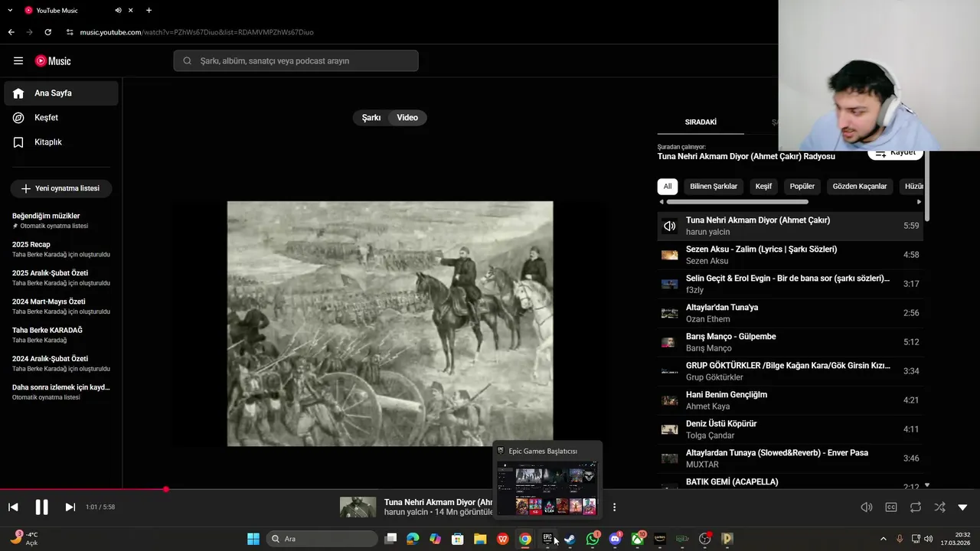Play Deniz Üstü Köpürür from queue

[790, 429]
